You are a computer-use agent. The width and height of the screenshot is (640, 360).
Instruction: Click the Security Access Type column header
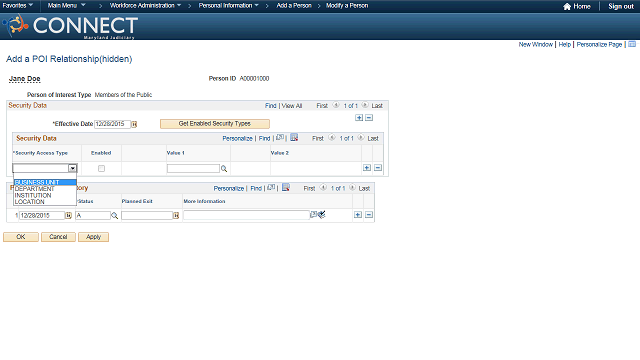point(41,153)
